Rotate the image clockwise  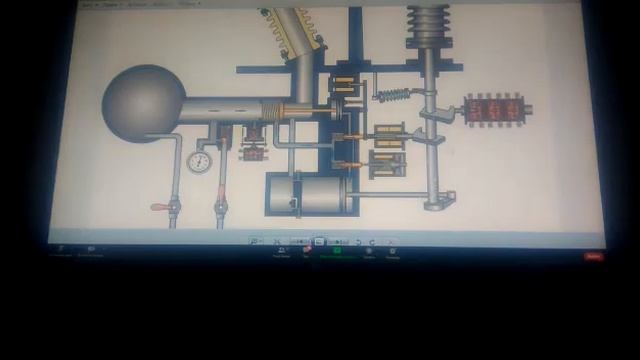(x=372, y=242)
